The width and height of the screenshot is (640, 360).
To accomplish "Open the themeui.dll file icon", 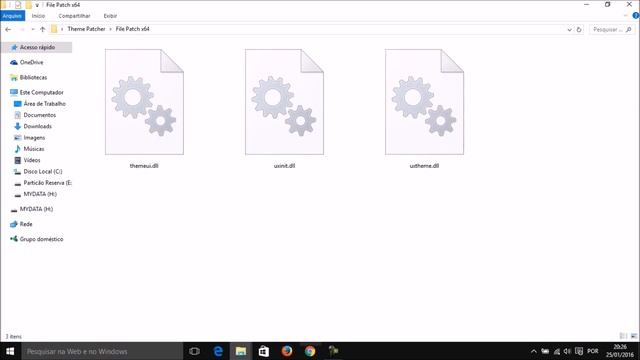I will click(x=144, y=102).
